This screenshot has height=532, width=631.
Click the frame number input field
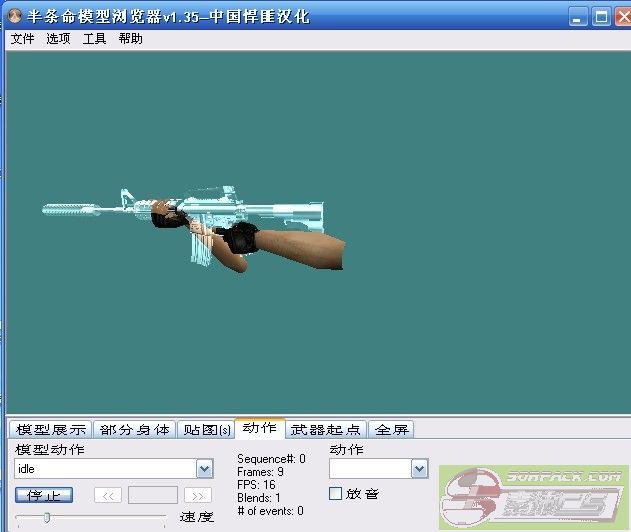[x=153, y=495]
